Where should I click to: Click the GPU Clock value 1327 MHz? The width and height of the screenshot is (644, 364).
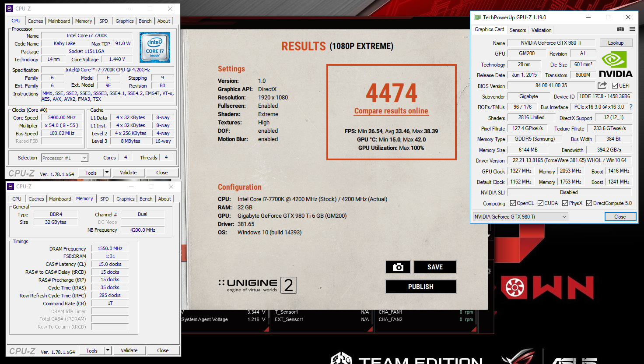click(x=521, y=171)
